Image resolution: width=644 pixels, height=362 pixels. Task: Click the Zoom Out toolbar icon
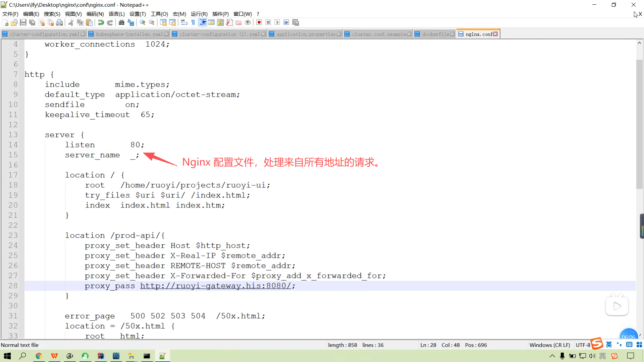(152, 22)
